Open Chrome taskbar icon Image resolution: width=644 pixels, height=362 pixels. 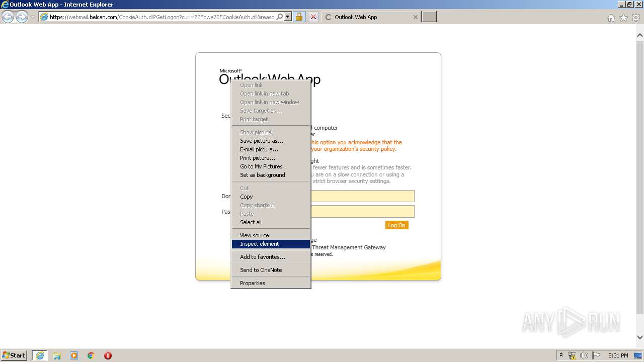(91, 355)
